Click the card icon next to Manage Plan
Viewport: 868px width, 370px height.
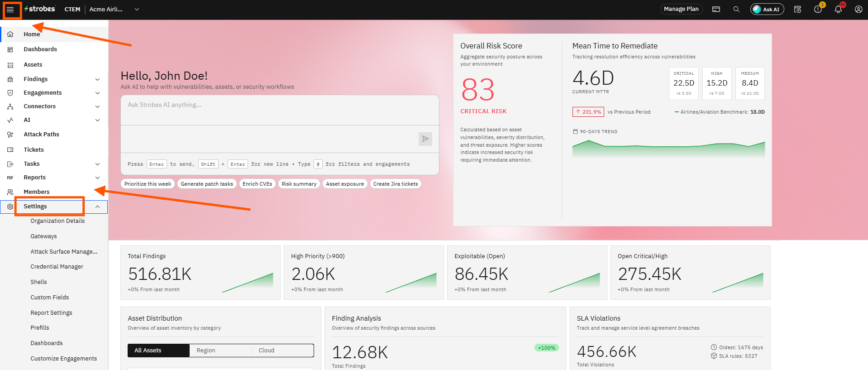716,9
